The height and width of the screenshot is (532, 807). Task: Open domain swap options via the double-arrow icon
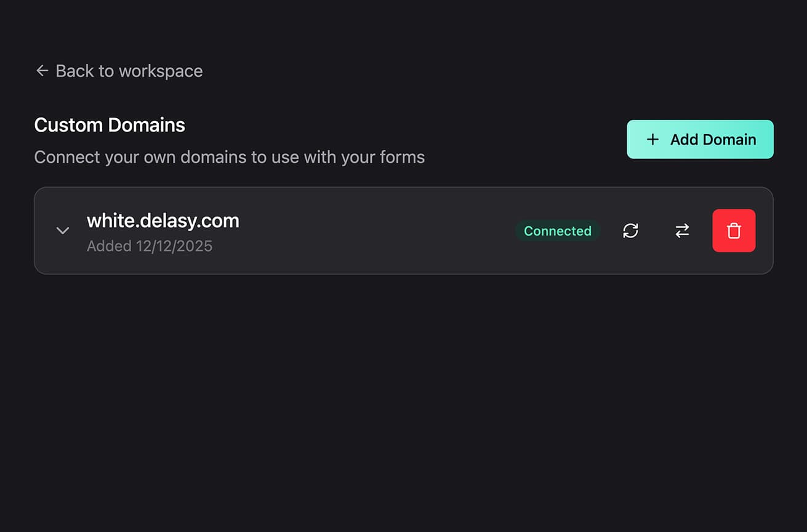(682, 231)
